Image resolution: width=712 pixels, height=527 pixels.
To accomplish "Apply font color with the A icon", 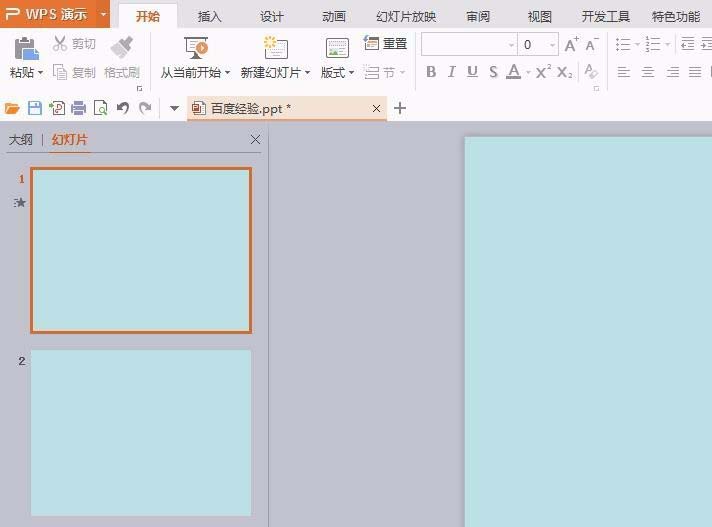I will [514, 71].
